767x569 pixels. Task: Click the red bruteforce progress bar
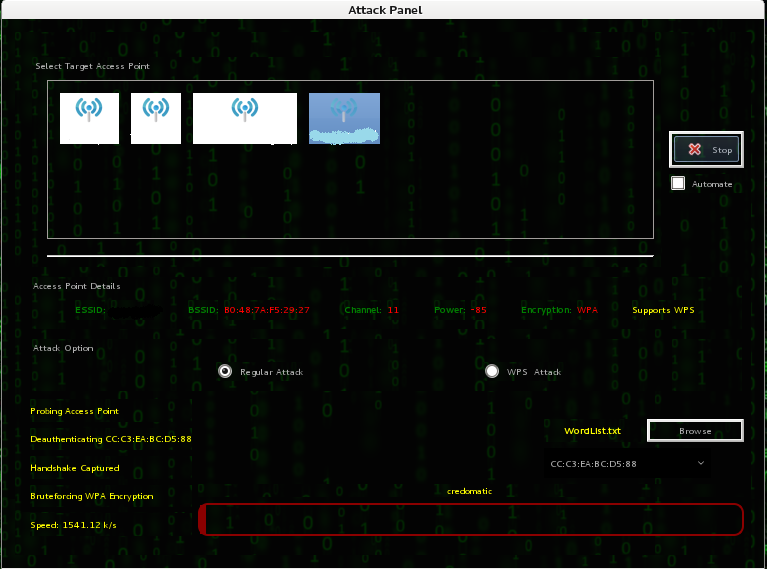pos(471,519)
